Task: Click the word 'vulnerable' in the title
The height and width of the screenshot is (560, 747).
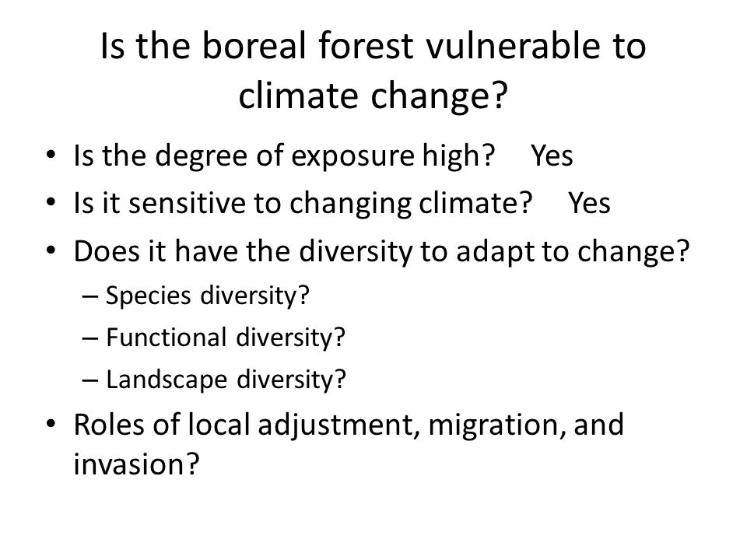Action: [513, 46]
